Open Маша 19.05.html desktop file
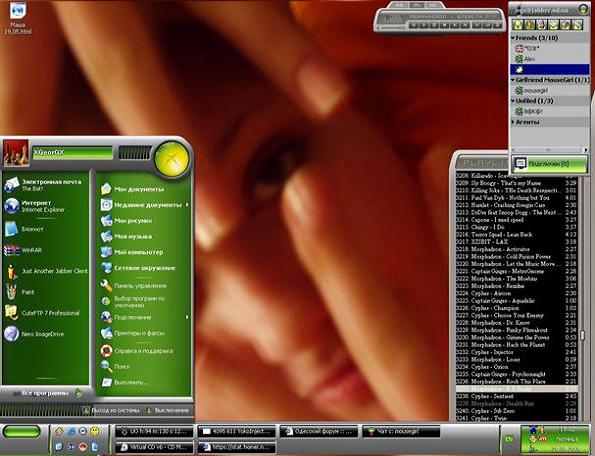595x456 pixels. 17,18
